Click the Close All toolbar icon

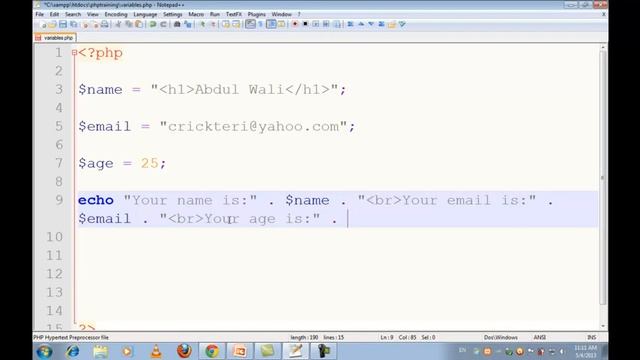pos(95,24)
